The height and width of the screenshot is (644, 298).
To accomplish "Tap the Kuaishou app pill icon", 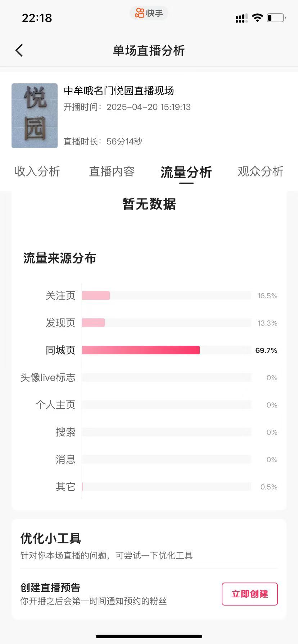I will [149, 13].
